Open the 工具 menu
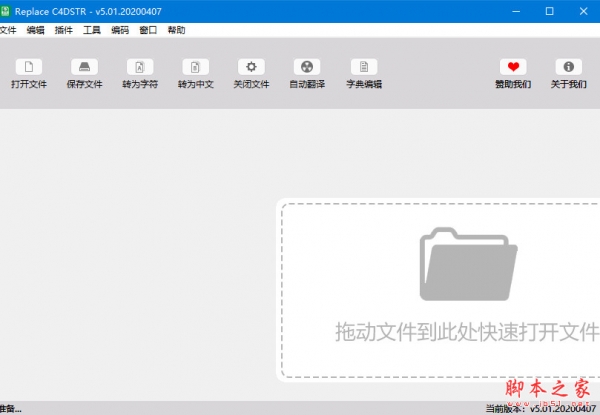Screen dimensions: 600x415 point(92,30)
